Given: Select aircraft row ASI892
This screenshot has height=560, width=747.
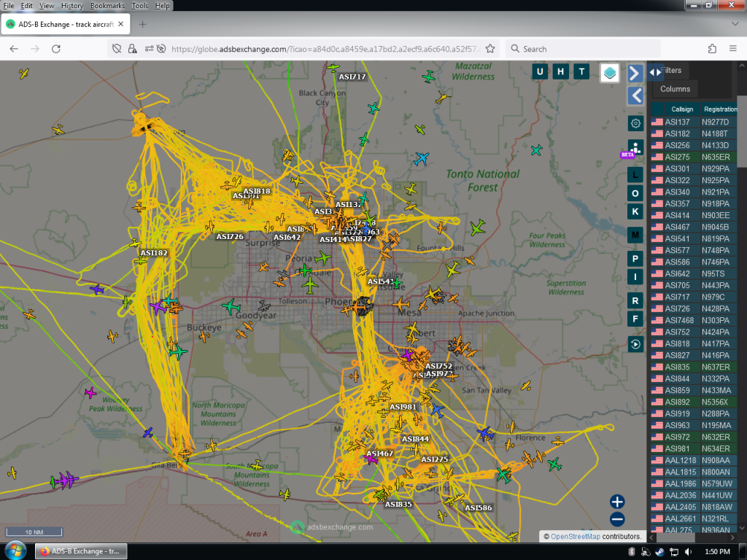Looking at the screenshot, I should pyautogui.click(x=694, y=402).
